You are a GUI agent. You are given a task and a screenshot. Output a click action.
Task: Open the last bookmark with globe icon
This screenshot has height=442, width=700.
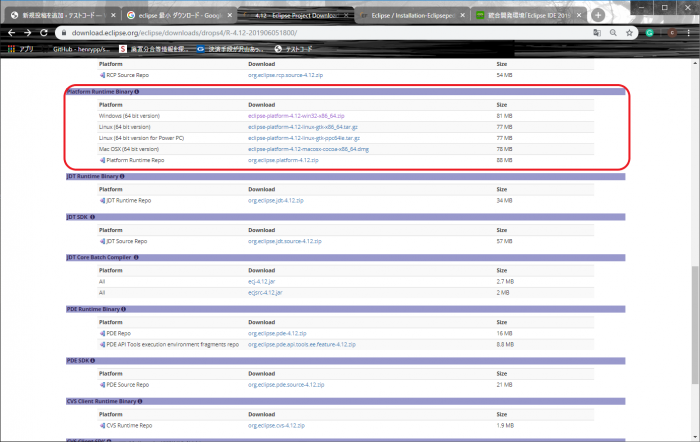293,49
